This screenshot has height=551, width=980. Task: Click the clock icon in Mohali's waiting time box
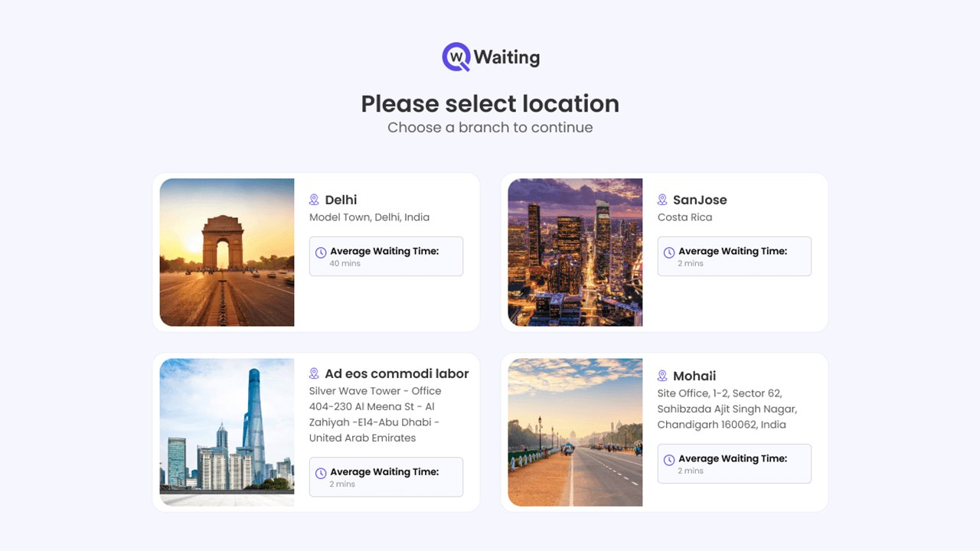click(670, 458)
